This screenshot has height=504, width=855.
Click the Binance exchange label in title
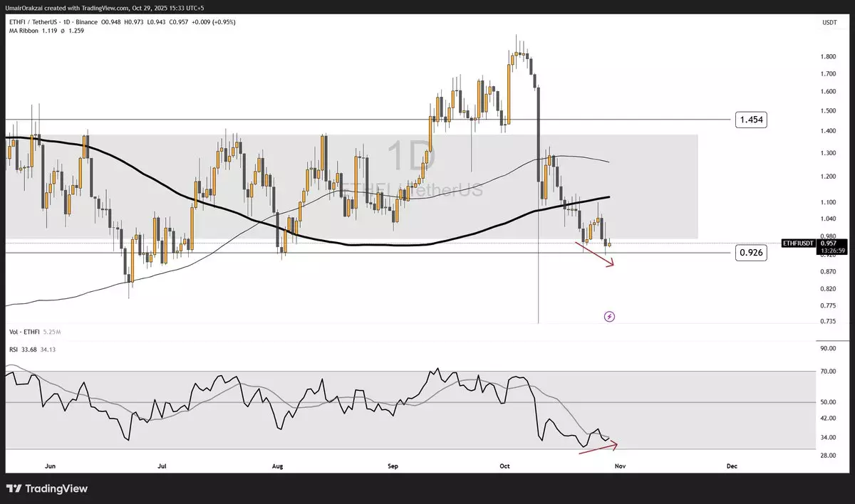click(88, 22)
